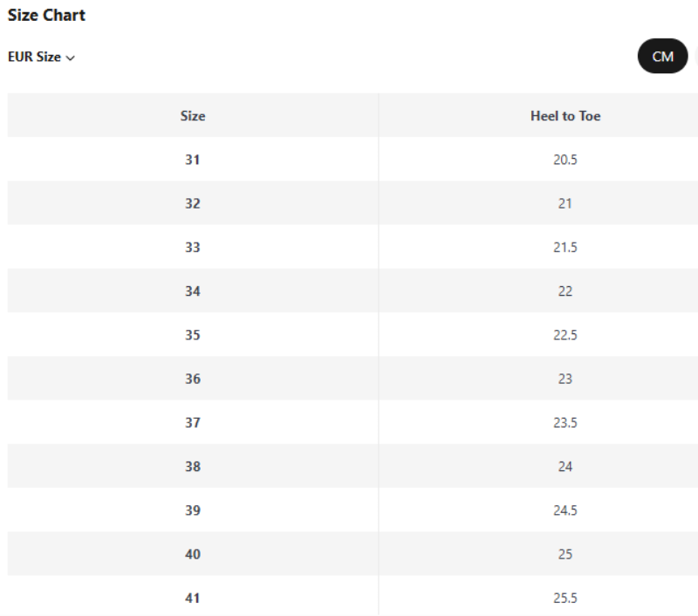Image resolution: width=698 pixels, height=616 pixels.
Task: Click the Size column header
Action: click(x=193, y=116)
